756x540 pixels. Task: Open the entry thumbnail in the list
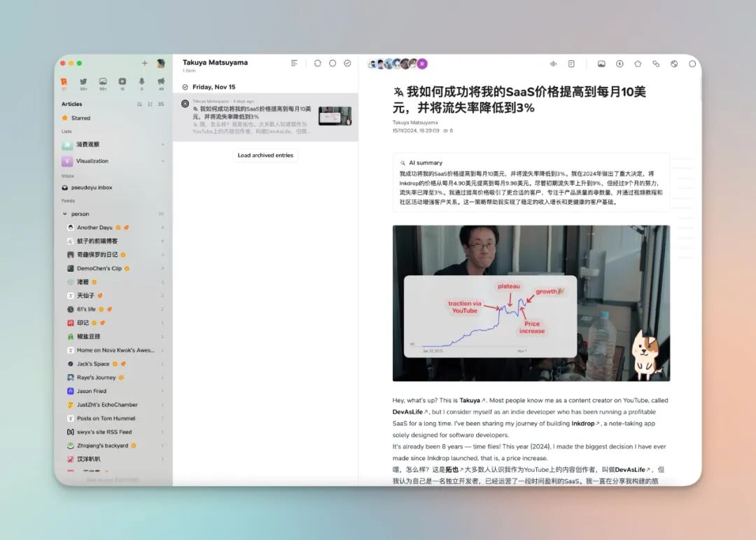point(335,116)
